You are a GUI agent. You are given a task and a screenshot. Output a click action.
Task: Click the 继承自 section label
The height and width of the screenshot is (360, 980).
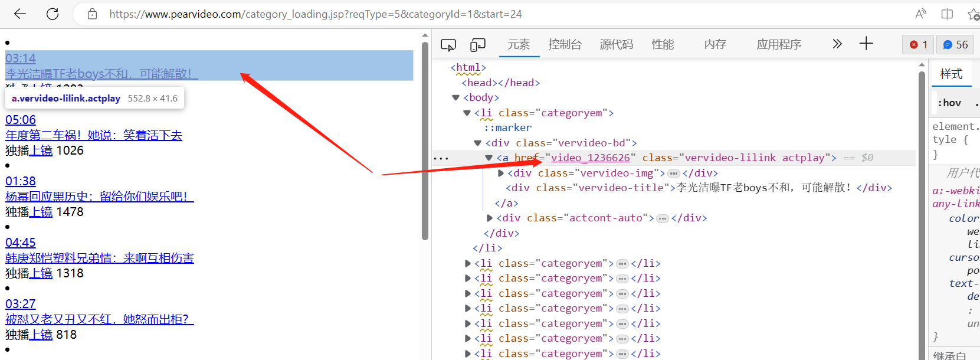(950, 355)
